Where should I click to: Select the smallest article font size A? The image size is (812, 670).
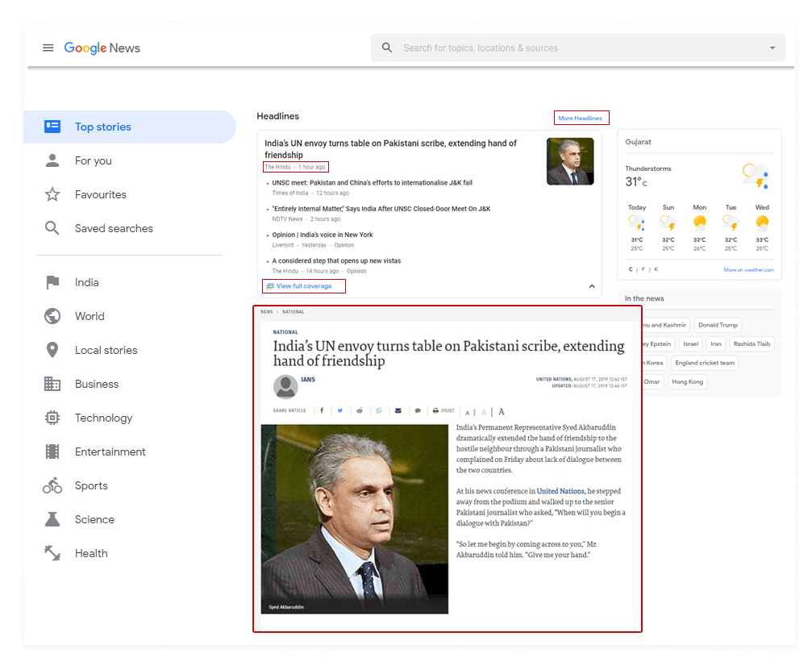point(467,413)
